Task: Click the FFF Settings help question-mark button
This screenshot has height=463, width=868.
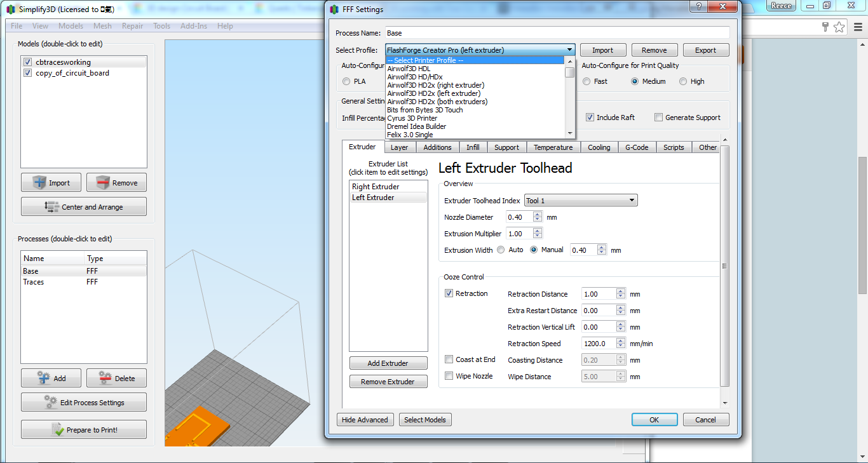Action: pyautogui.click(x=698, y=6)
